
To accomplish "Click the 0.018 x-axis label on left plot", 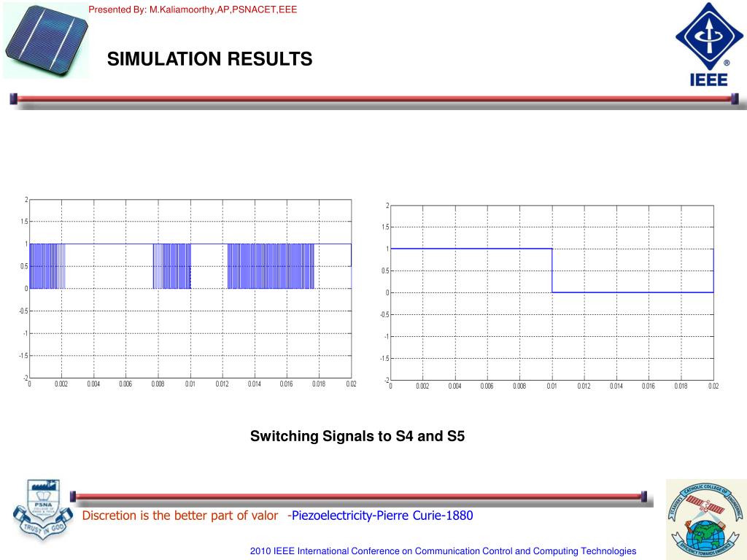I will tap(319, 384).
